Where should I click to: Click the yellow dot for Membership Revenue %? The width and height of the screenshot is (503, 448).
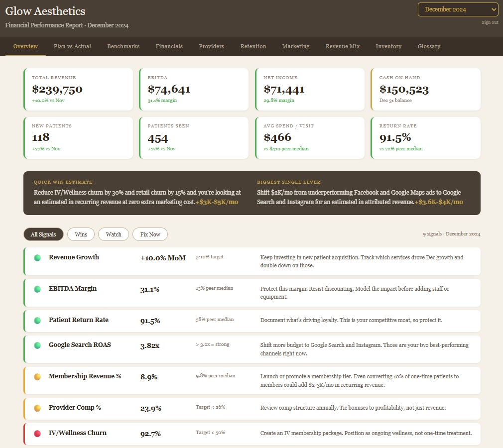37,377
